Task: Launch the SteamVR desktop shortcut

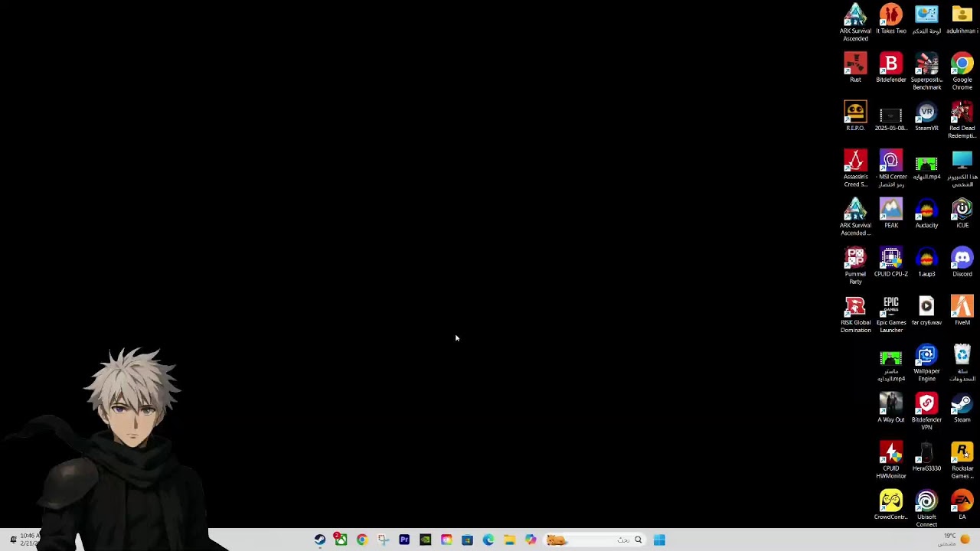Action: coord(926,116)
